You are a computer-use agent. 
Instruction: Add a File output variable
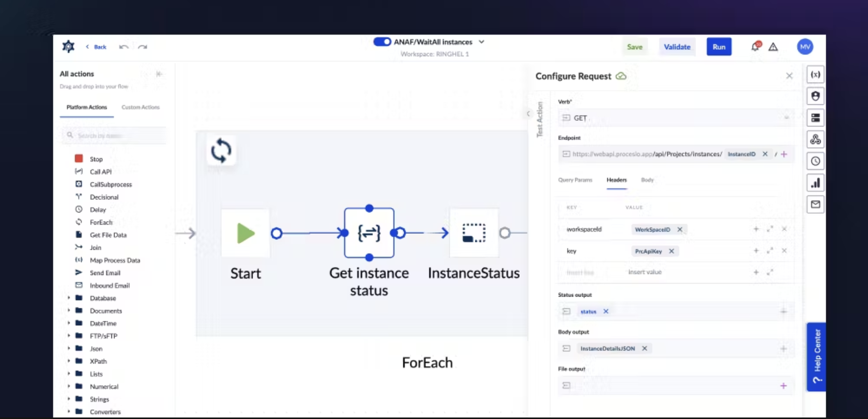click(x=783, y=386)
